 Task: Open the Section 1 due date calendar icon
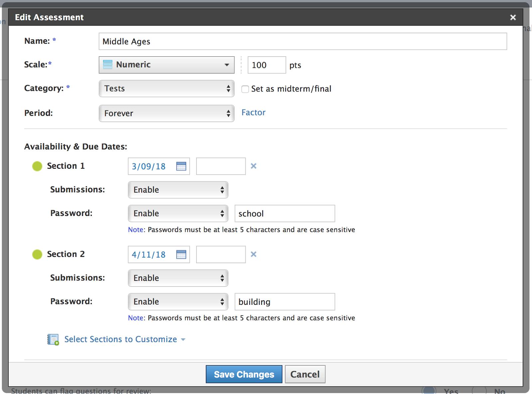(181, 166)
